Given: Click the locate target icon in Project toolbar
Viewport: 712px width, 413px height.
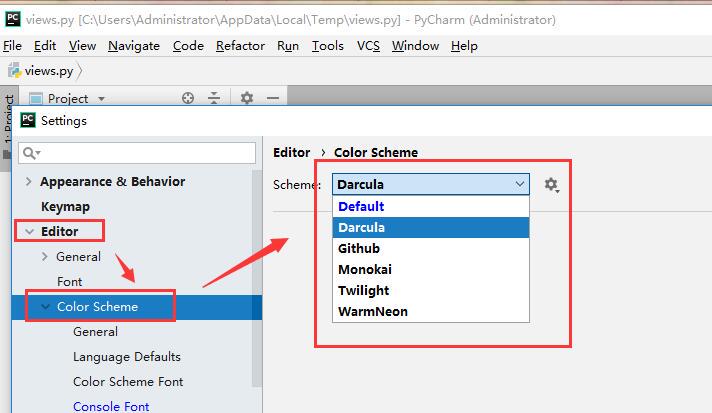Looking at the screenshot, I should (188, 98).
